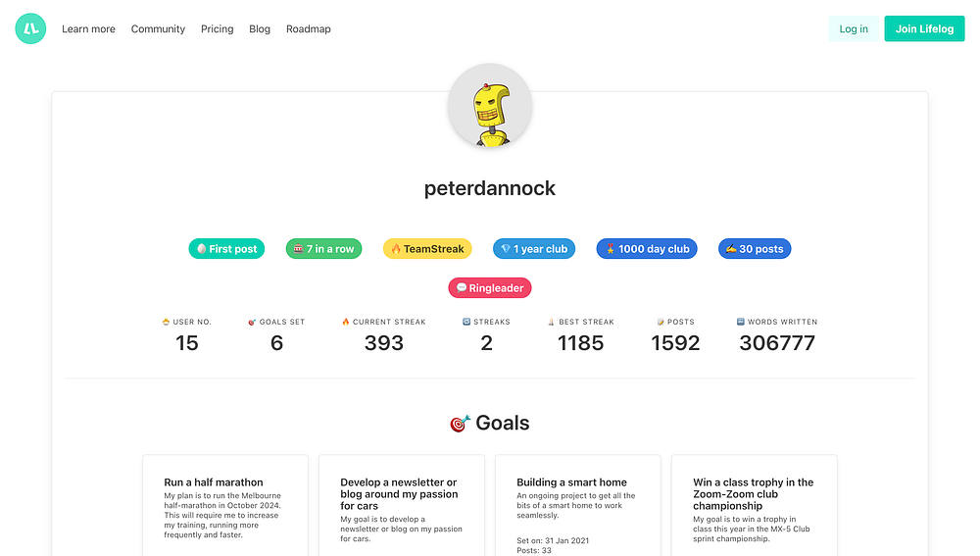Click the Ringleader badge

(490, 288)
